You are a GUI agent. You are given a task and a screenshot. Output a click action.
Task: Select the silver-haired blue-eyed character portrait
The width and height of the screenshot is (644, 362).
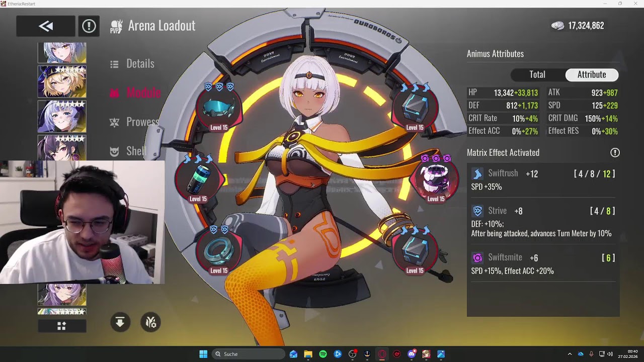pyautogui.click(x=62, y=116)
